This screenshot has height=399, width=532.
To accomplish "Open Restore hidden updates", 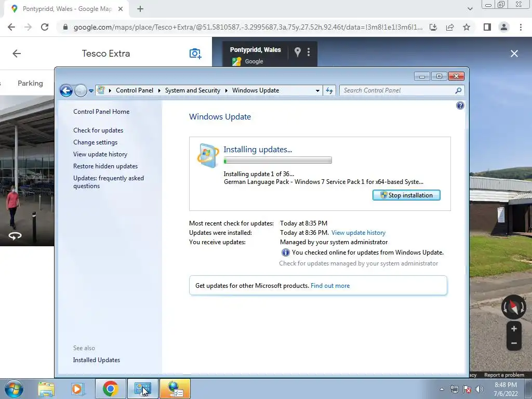I will tap(105, 166).
